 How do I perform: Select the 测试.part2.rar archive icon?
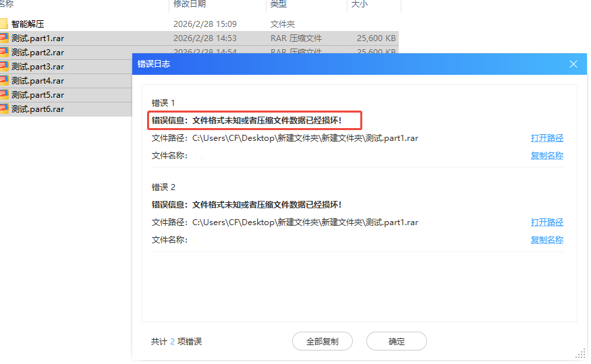pos(4,53)
